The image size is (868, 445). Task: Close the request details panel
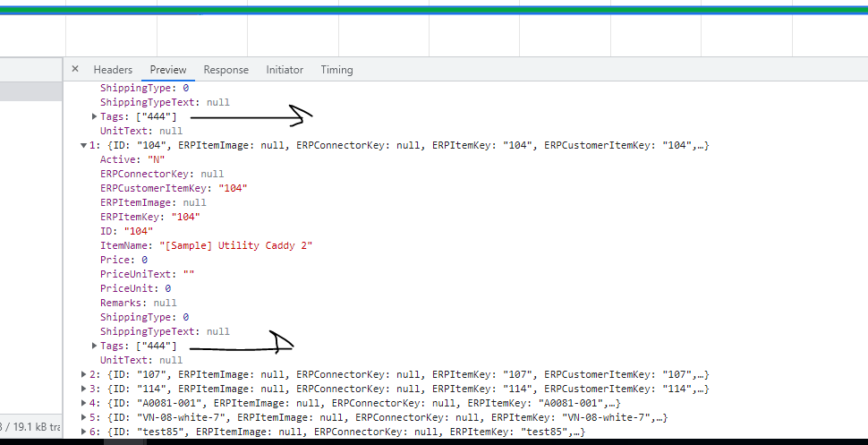(75, 70)
